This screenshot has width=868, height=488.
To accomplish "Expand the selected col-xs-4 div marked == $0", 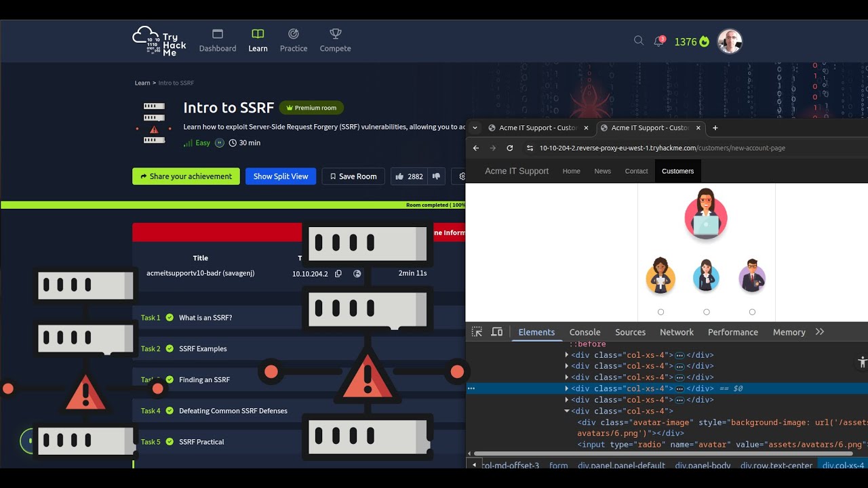I will click(x=567, y=388).
